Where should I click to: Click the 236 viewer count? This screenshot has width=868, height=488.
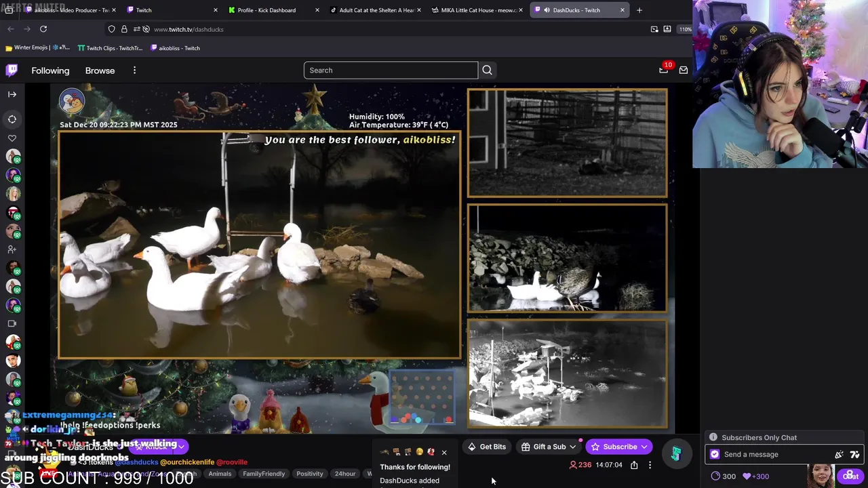tap(580, 465)
